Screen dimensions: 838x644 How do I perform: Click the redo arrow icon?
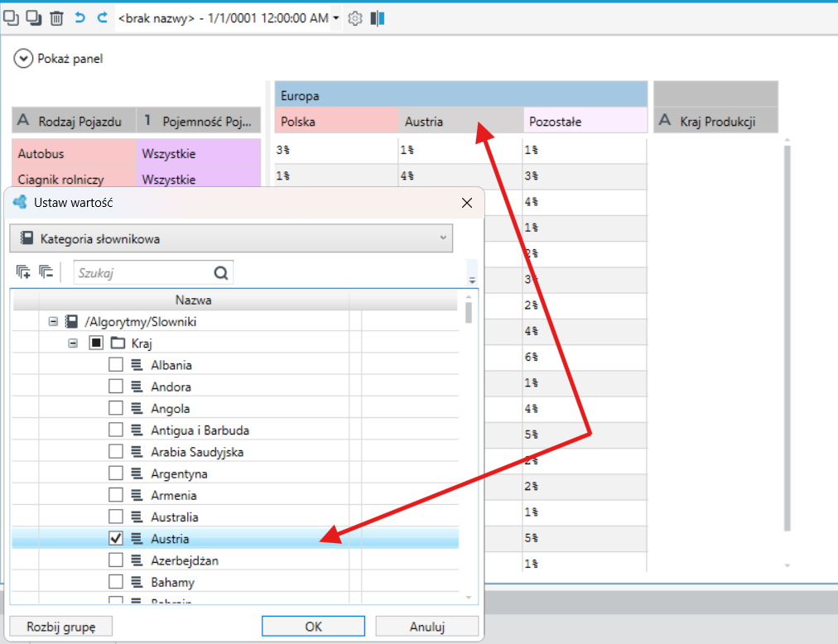[x=102, y=17]
